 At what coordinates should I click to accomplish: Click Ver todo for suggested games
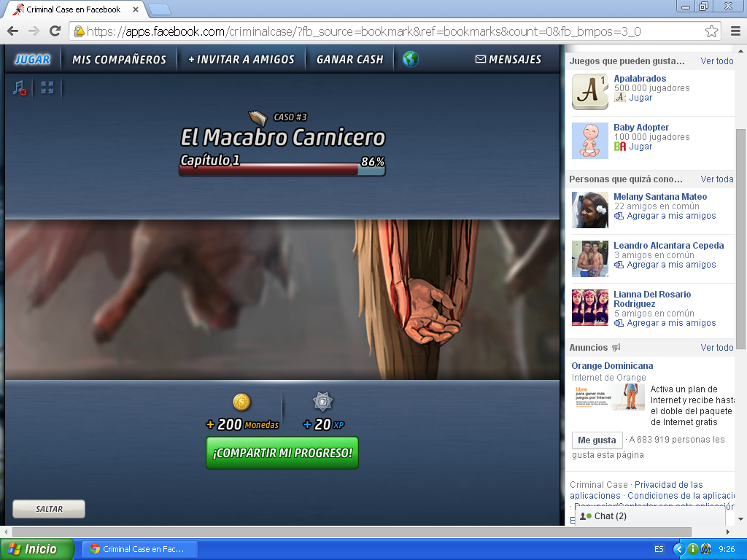point(717,61)
